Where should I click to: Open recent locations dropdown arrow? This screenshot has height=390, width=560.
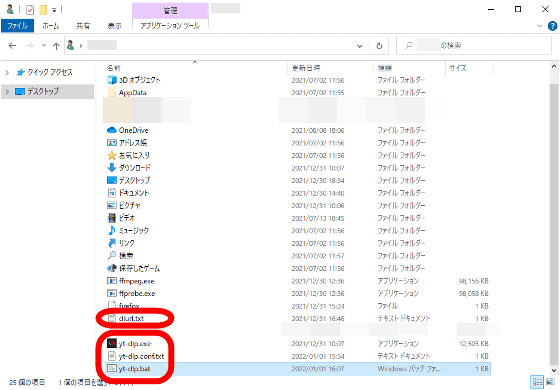(x=44, y=45)
